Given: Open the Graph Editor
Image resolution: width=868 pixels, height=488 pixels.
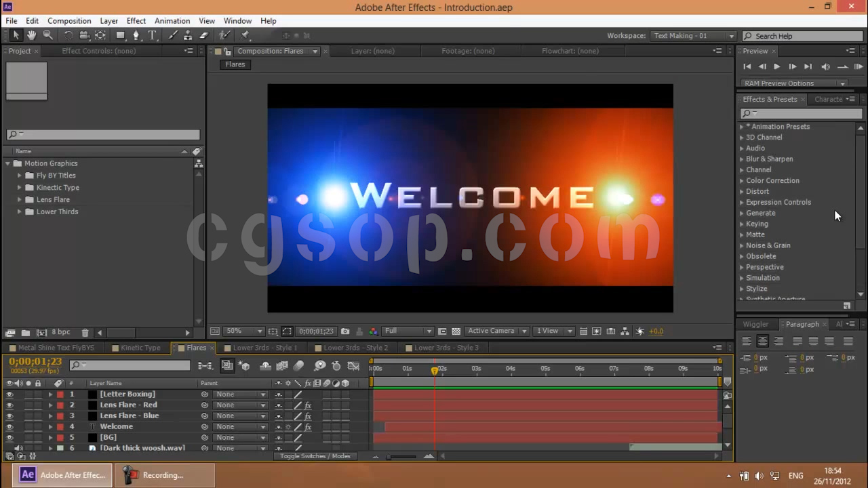Looking at the screenshot, I should coord(353,365).
